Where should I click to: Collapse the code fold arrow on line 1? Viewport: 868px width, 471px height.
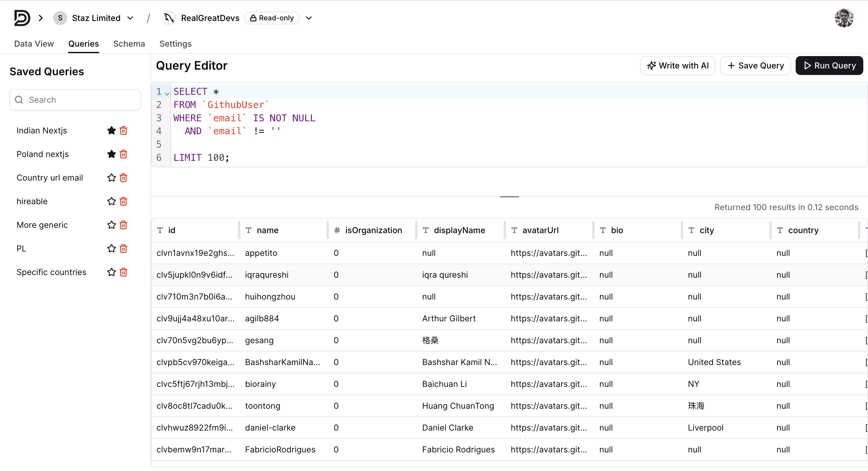[167, 93]
